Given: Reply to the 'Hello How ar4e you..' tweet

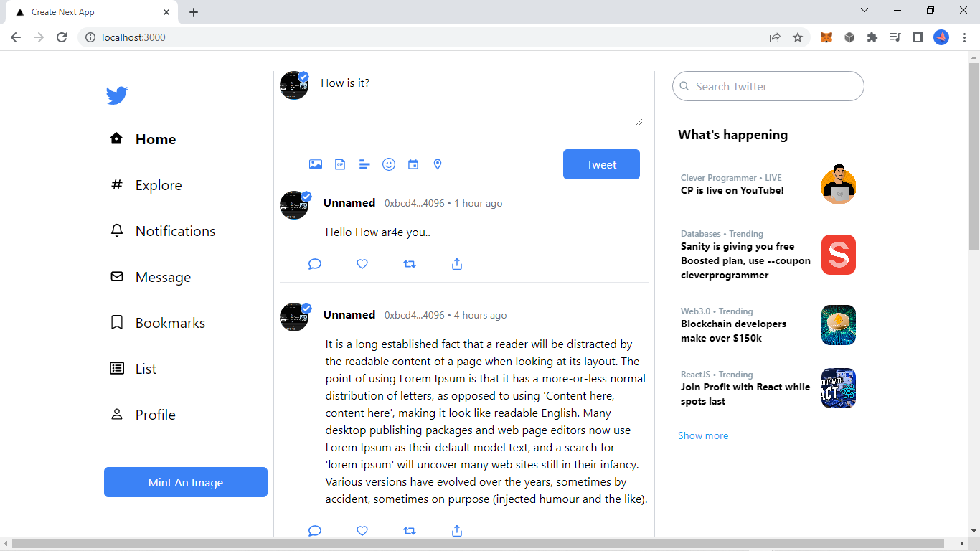Looking at the screenshot, I should click(x=314, y=264).
